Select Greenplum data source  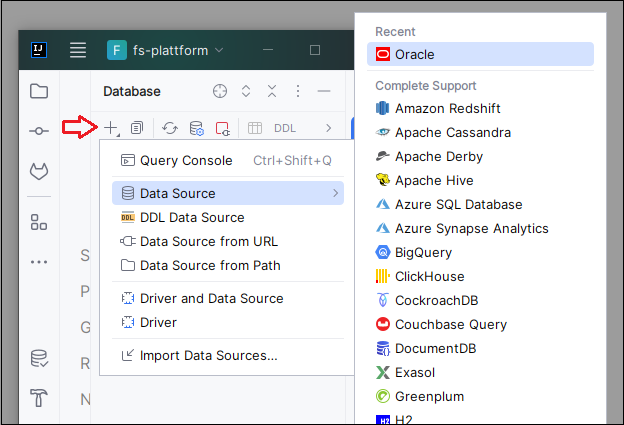480,396
